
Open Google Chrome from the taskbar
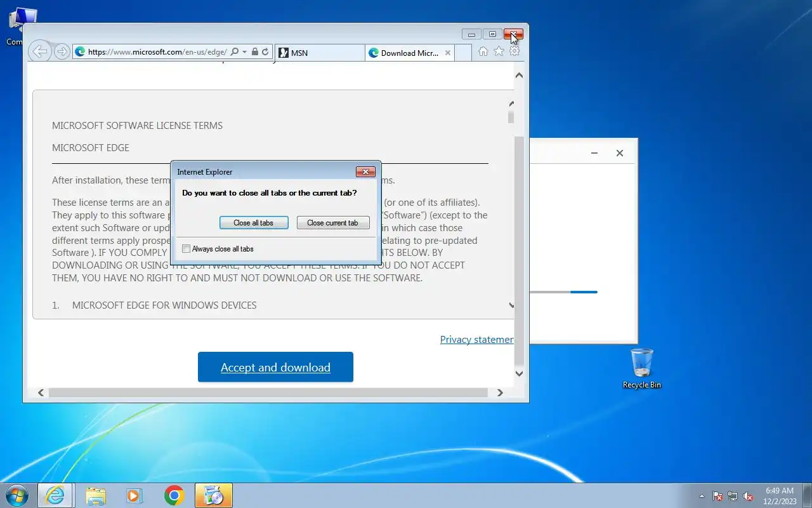[x=174, y=495]
